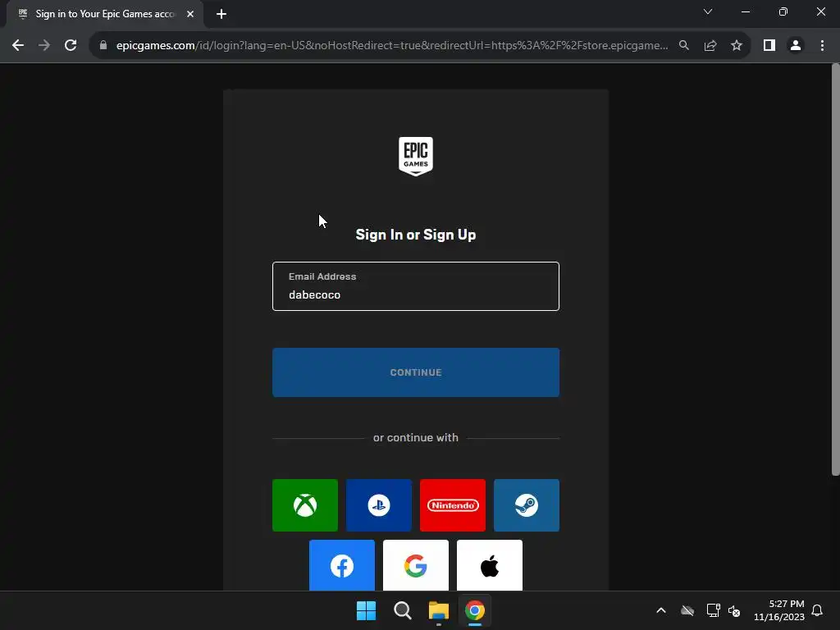Show hidden system tray icons
840x630 pixels.
661,610
